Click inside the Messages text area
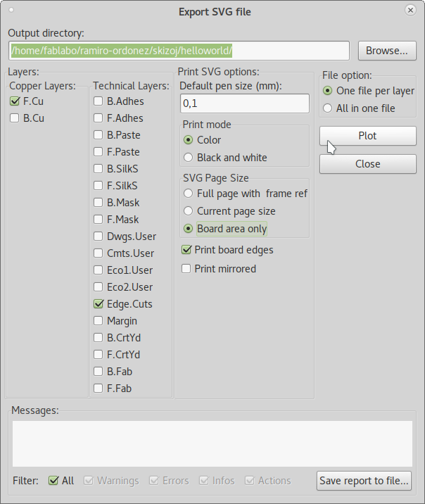 (x=212, y=443)
